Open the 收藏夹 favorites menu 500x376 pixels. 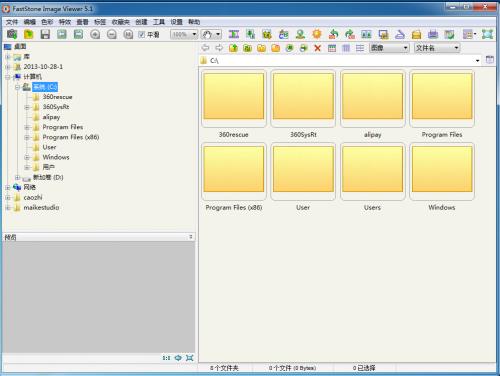[120, 22]
